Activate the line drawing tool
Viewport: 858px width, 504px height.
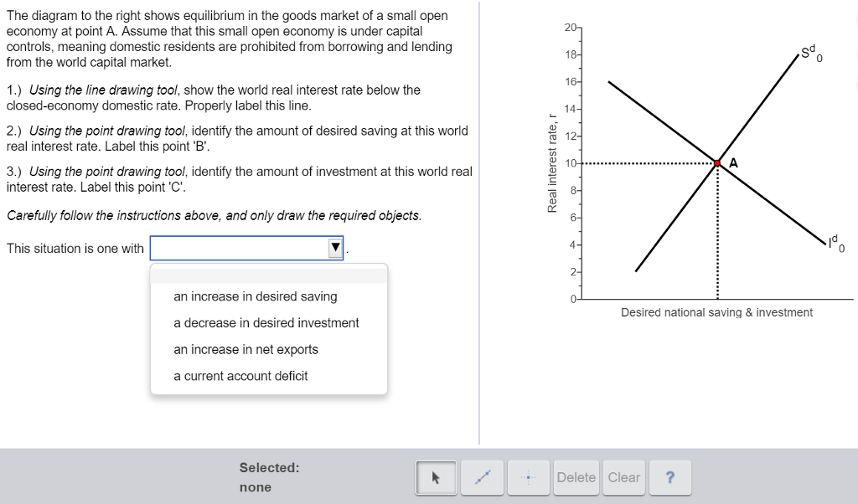point(483,477)
